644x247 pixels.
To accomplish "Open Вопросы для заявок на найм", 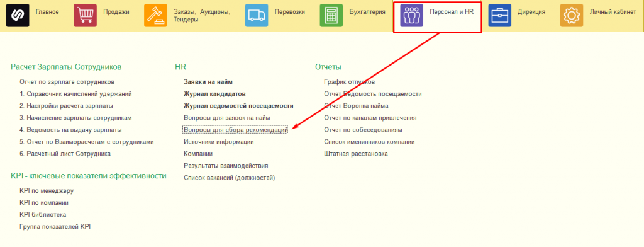I will [x=226, y=118].
